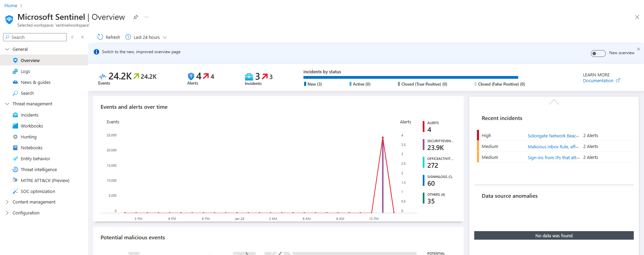Click the Notebooks icon in sidebar
This screenshot has width=644, height=255.
[x=15, y=148]
